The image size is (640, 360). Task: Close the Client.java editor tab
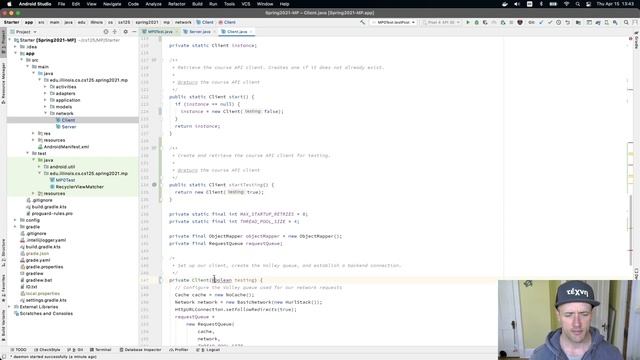tap(251, 31)
